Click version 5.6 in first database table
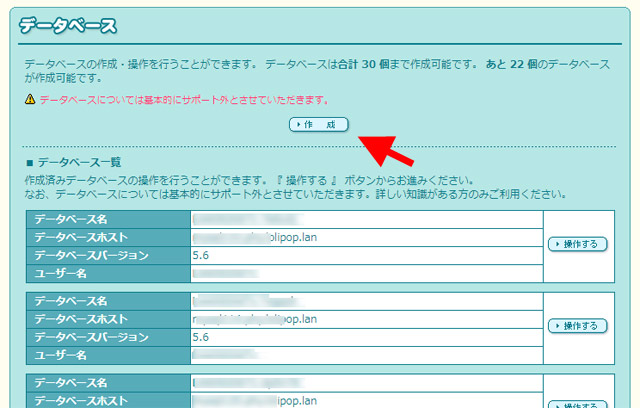Viewport: 640px width, 408px height. pyautogui.click(x=201, y=255)
